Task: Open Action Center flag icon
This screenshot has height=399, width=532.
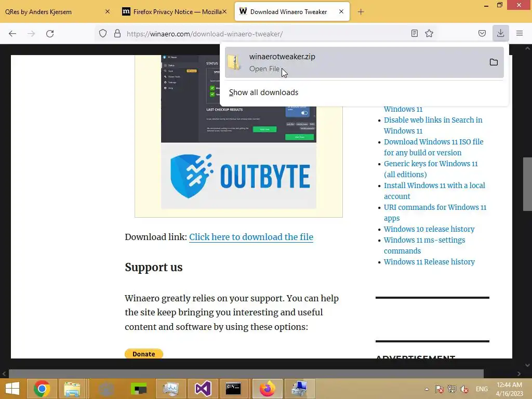Action: [x=440, y=389]
